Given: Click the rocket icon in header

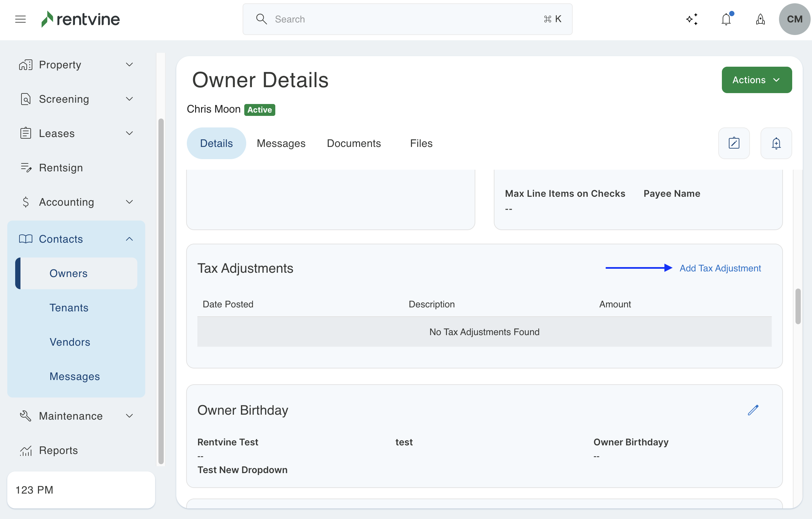Looking at the screenshot, I should (760, 19).
